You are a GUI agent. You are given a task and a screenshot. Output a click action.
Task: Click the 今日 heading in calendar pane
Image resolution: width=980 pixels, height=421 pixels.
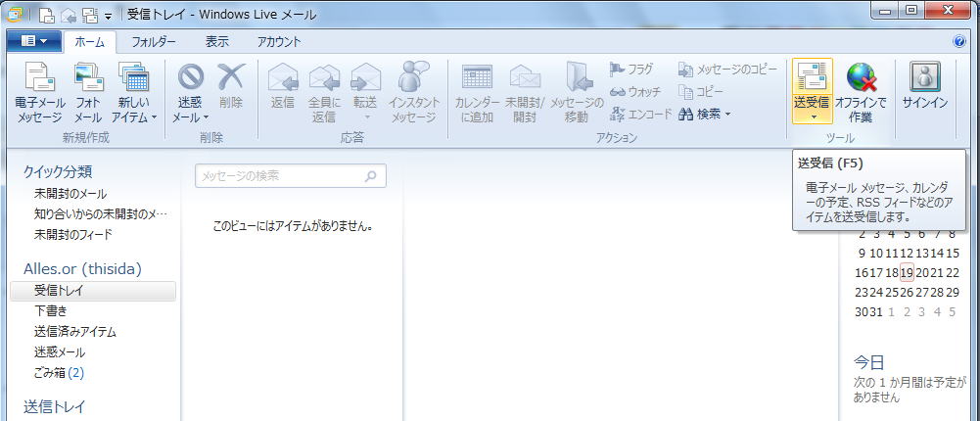pyautogui.click(x=868, y=362)
